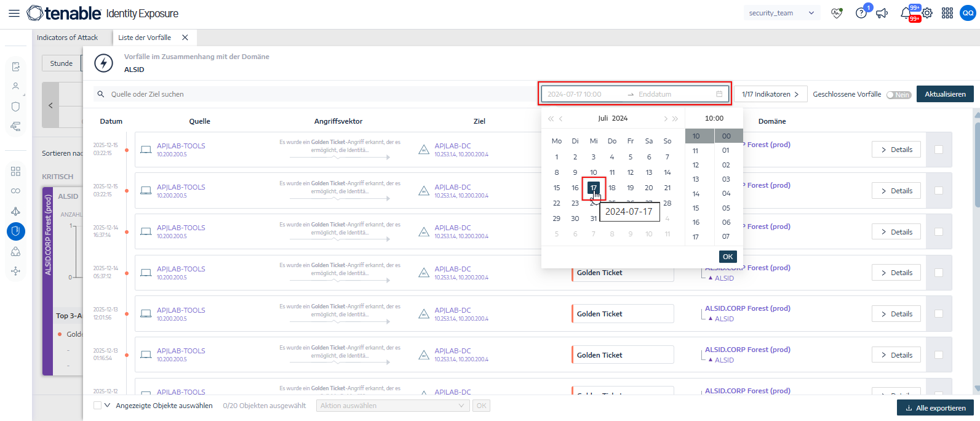
Task: Open the help question mark icon
Action: pyautogui.click(x=861, y=13)
